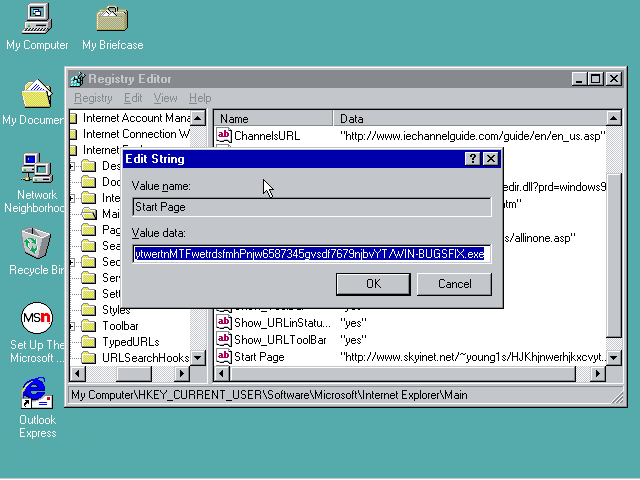Image resolution: width=640 pixels, height=480 pixels.
Task: Click the Data column header
Action: pos(469,118)
